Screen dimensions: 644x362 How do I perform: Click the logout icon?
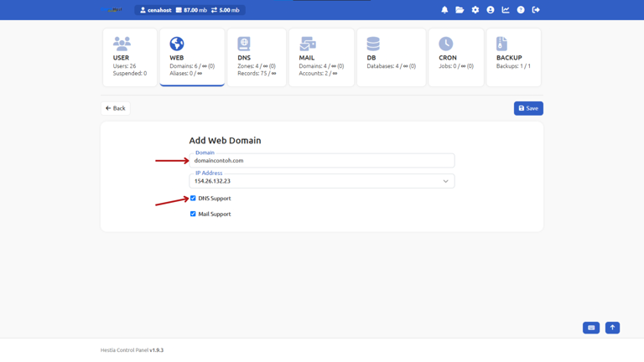536,10
